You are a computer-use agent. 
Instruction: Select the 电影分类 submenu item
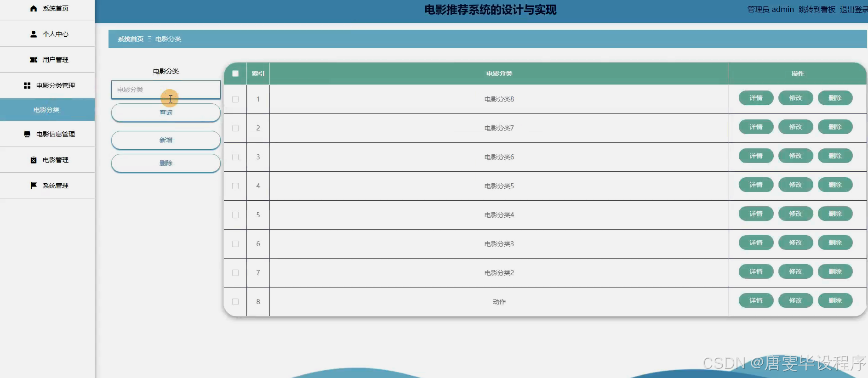[47, 110]
